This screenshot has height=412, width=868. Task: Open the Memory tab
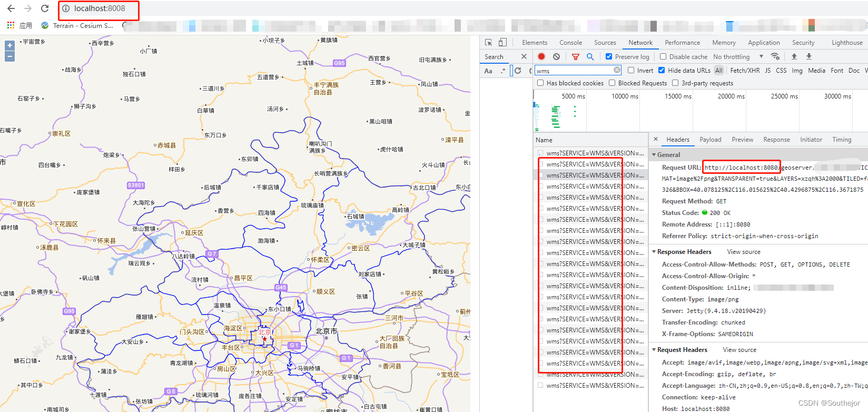click(x=724, y=43)
